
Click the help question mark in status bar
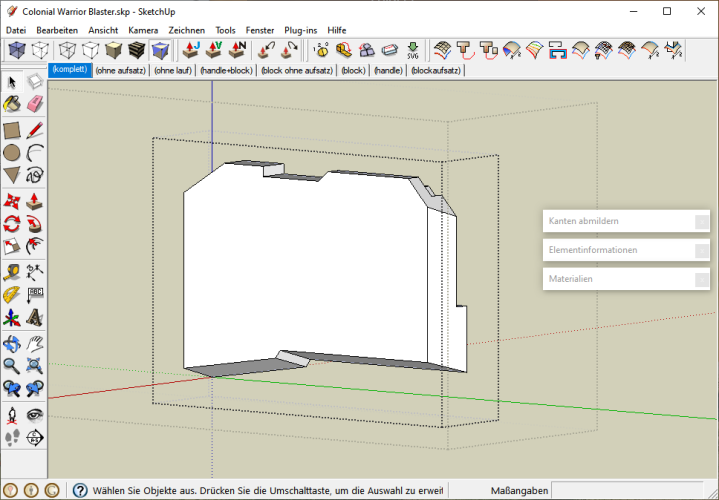[x=79, y=490]
